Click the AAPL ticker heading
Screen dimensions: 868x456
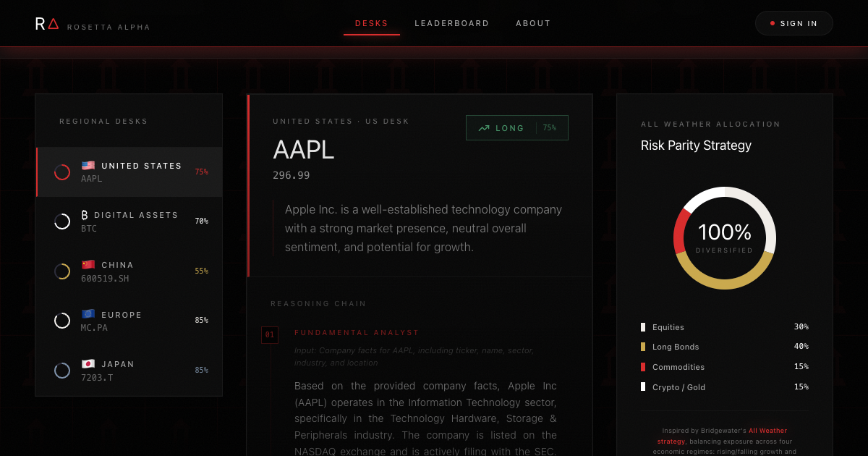pos(303,150)
